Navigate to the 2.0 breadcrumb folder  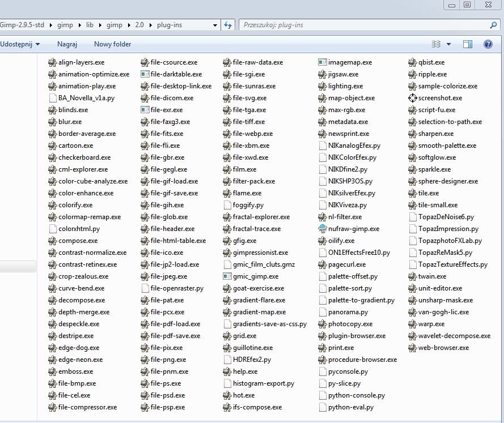coord(139,25)
